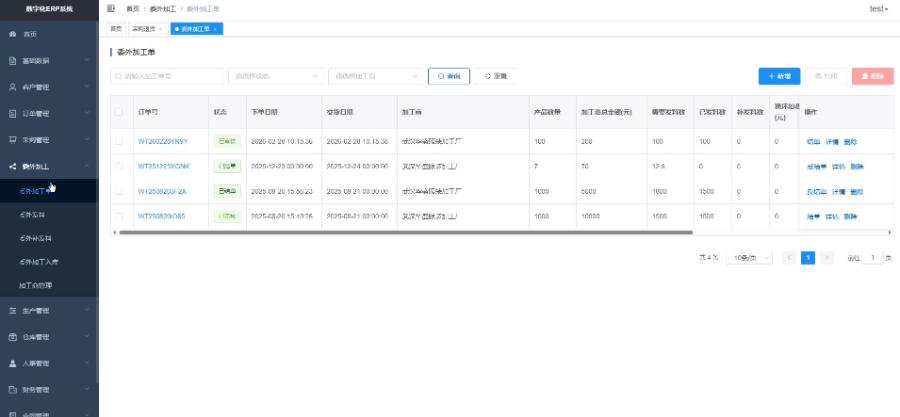This screenshot has width=900, height=417.
Task: Click the 生产管理 icon in sidebar
Action: click(x=13, y=310)
